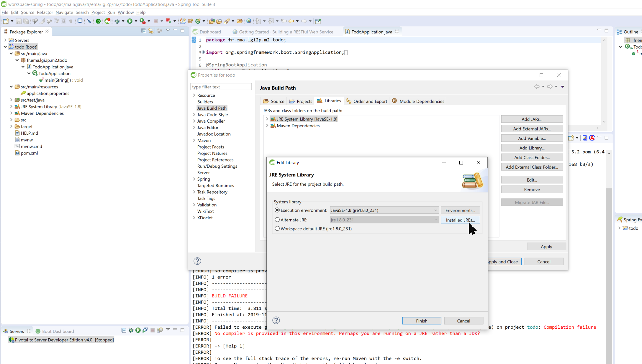Open Package Explorer View Menu triangle
Image resolution: width=642 pixels, height=364 pixels.
pyautogui.click(x=168, y=30)
